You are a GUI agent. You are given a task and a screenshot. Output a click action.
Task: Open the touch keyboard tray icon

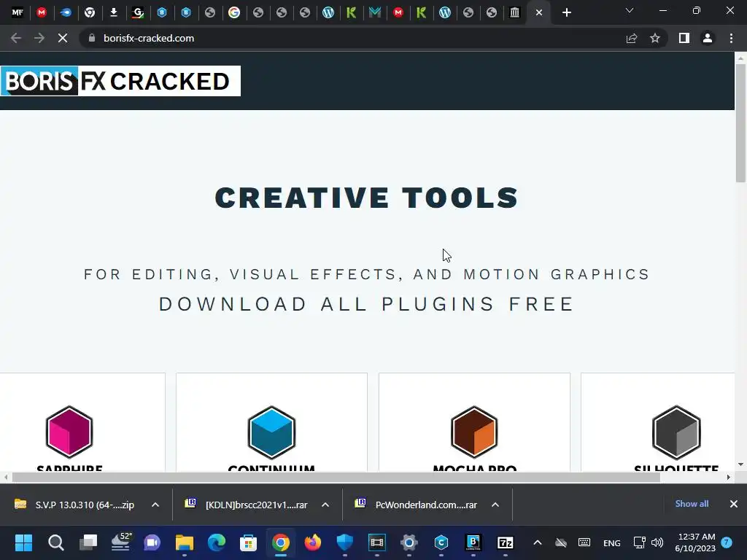[x=584, y=542]
